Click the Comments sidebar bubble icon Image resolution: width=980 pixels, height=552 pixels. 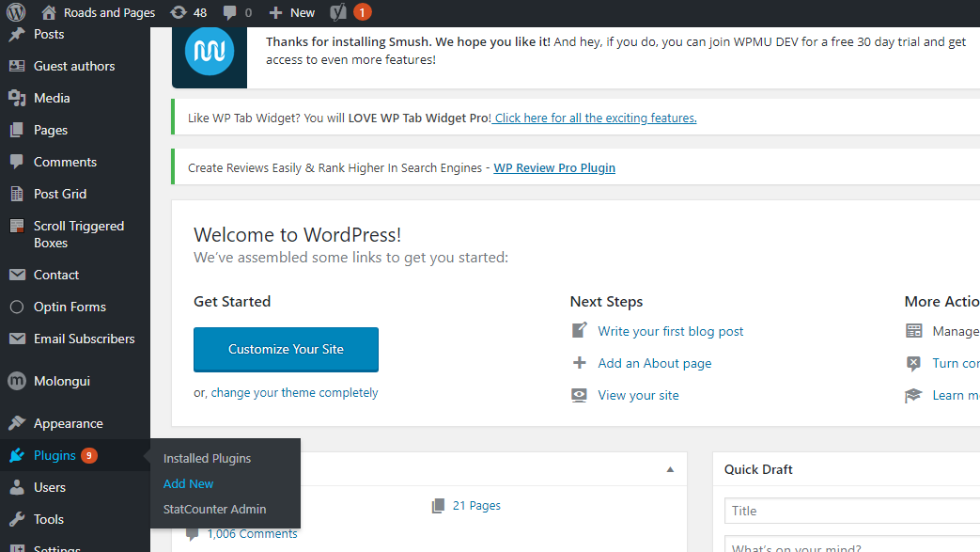click(17, 162)
